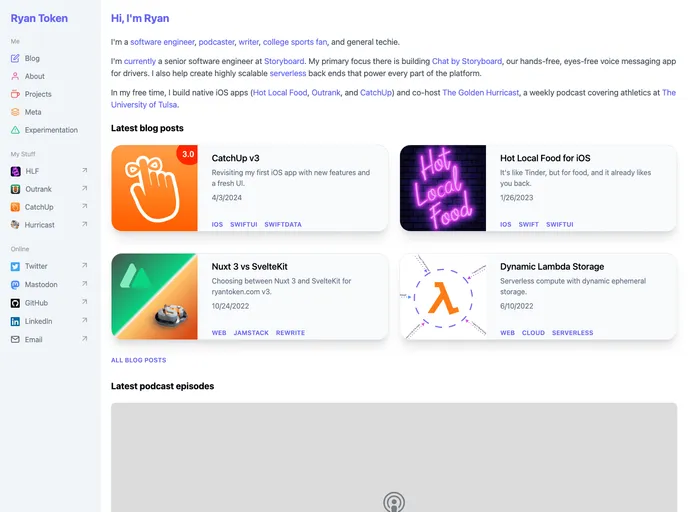This screenshot has width=688, height=512.
Task: Follow the 'software engineer' link
Action: click(x=162, y=42)
